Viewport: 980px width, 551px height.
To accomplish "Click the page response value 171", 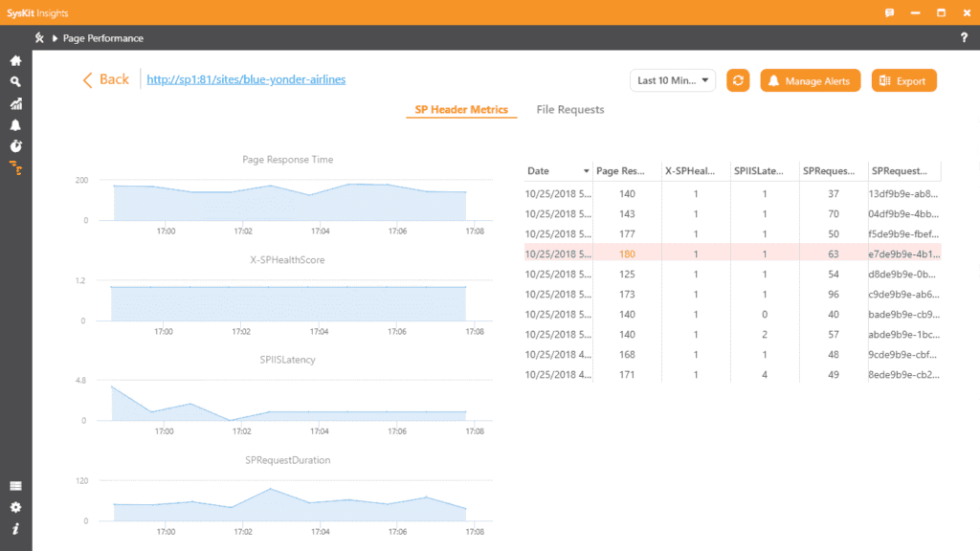I will coord(627,374).
